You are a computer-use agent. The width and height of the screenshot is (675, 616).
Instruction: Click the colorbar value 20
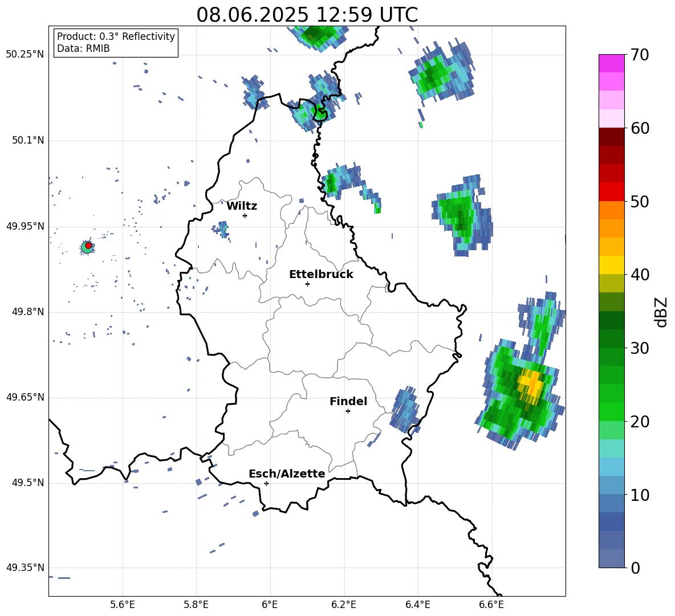640,421
